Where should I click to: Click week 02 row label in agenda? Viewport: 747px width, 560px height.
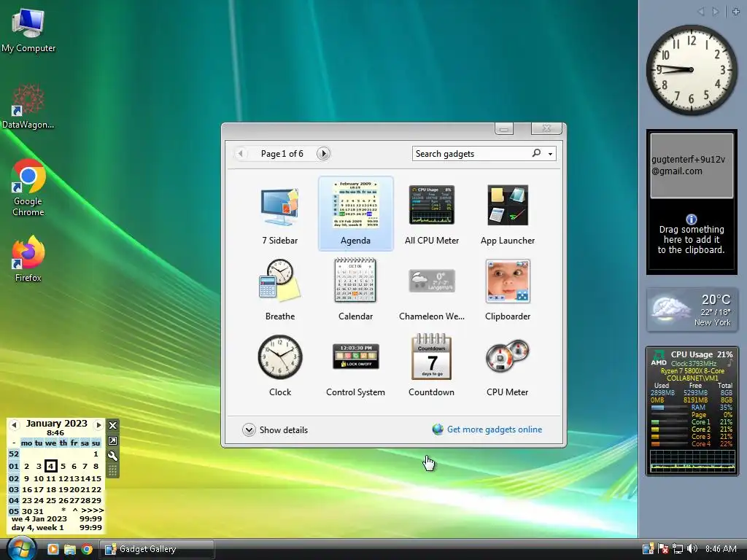[x=14, y=478]
